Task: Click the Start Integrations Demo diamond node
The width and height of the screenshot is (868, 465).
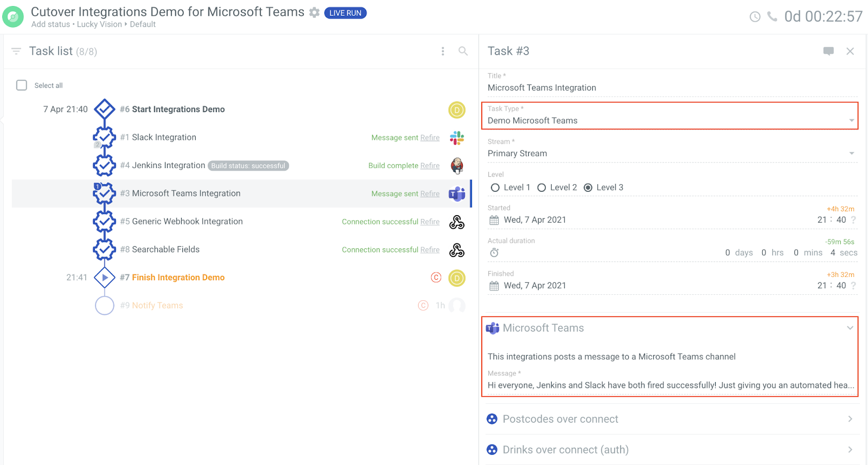Action: tap(105, 109)
